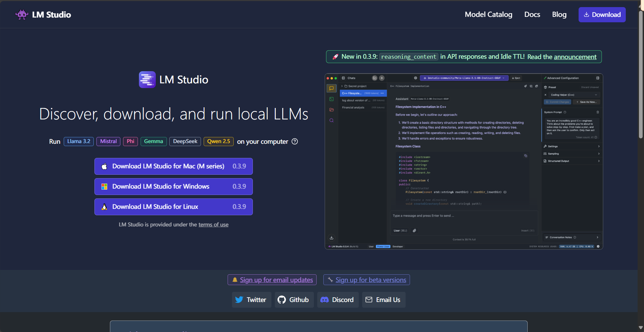Viewport: 644px width, 332px height.
Task: Open the Blog page
Action: [x=559, y=15]
